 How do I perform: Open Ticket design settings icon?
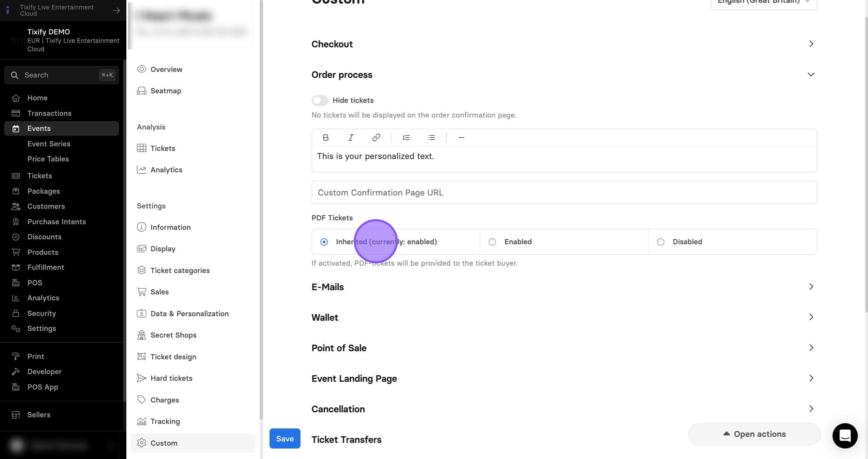141,357
